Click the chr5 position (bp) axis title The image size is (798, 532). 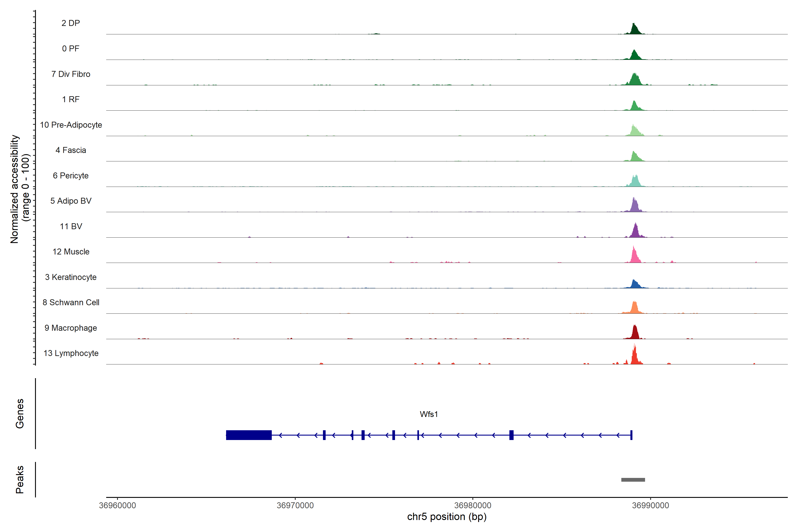446,517
